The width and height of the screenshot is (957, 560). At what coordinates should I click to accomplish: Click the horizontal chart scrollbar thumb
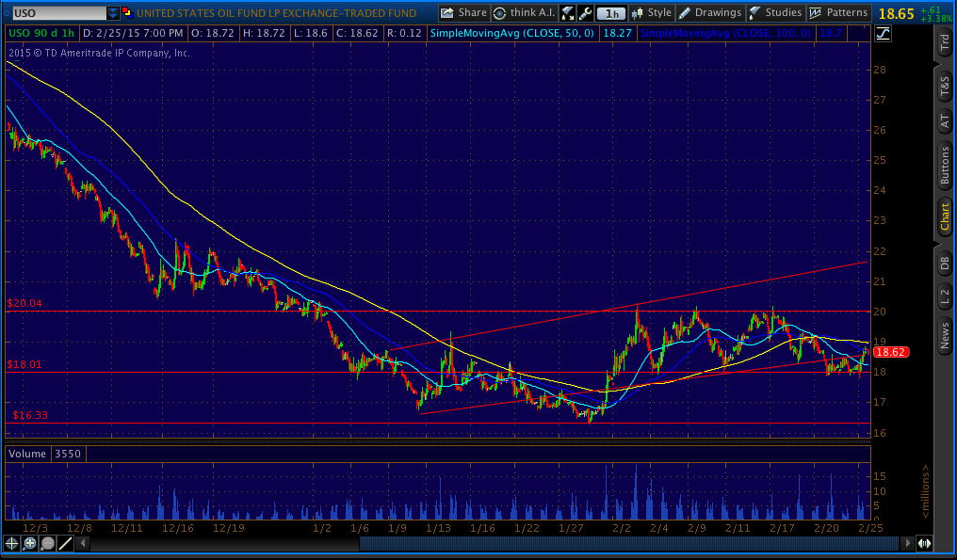(629, 542)
